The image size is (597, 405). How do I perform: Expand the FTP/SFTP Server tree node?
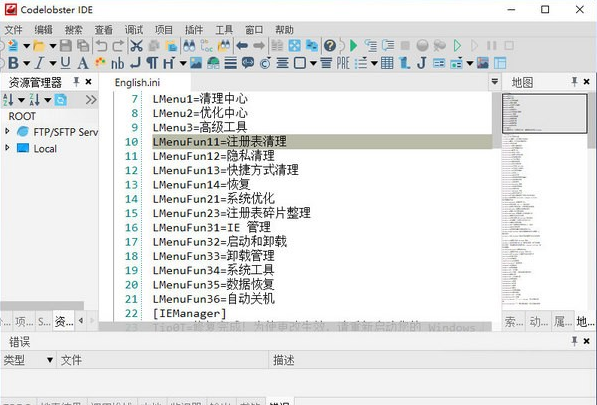click(7, 131)
